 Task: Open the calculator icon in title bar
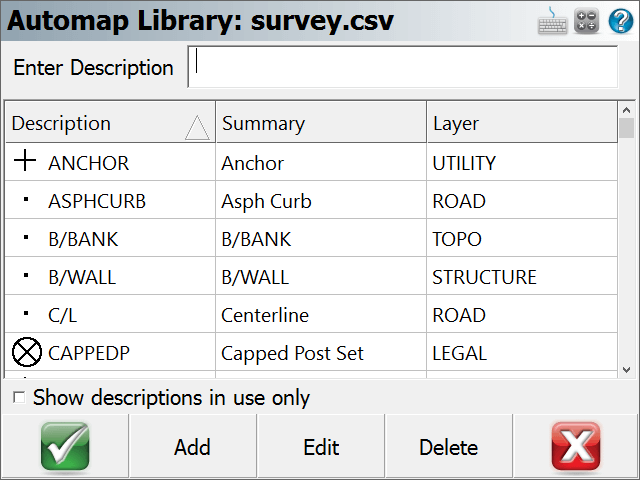click(587, 21)
